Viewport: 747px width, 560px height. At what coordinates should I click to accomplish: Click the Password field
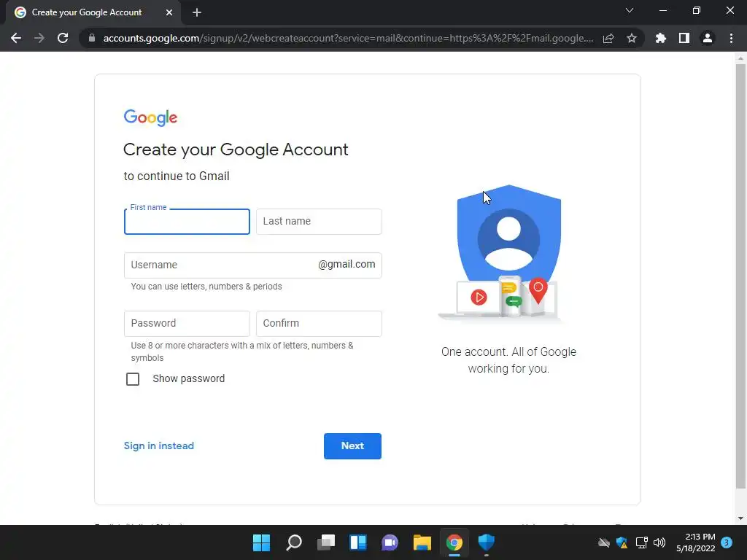pos(187,323)
